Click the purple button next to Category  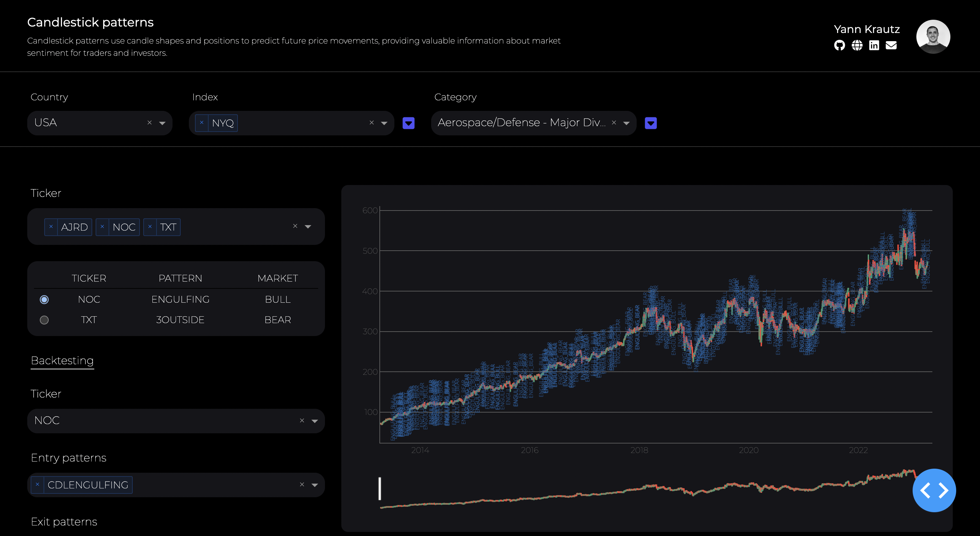[x=651, y=123]
